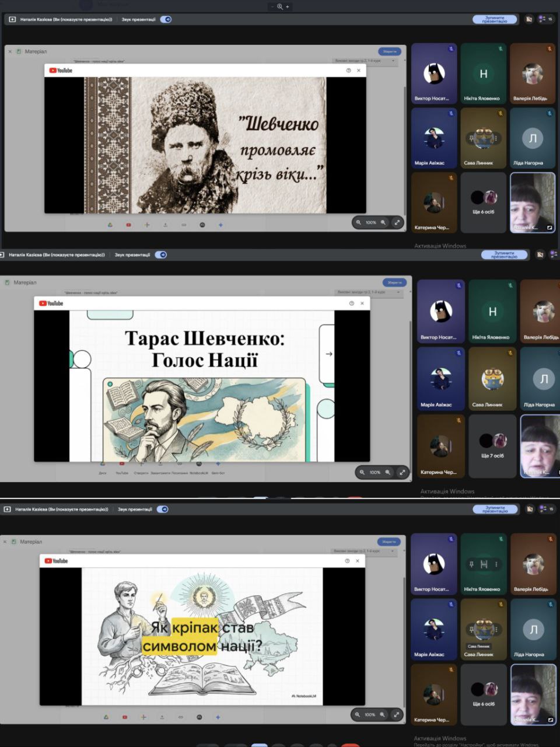Open the "Ще 7 осіб" participants tile

click(x=492, y=446)
